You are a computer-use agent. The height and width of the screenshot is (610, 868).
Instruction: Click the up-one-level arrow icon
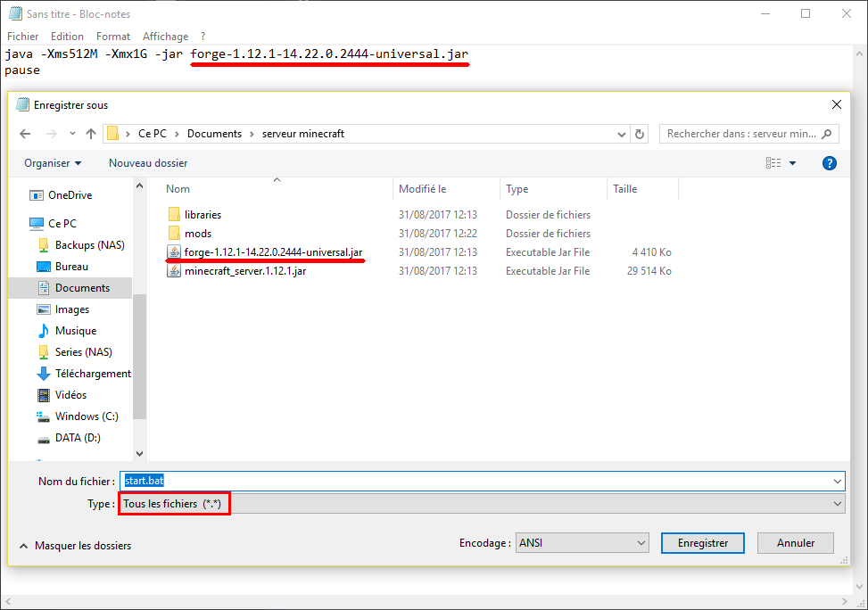91,134
